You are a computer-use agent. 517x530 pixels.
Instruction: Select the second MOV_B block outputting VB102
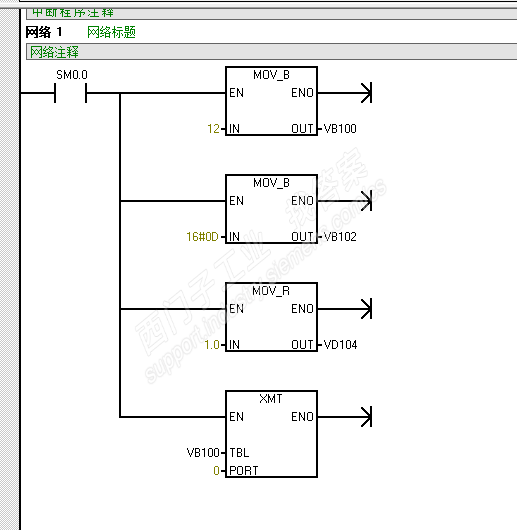(x=271, y=209)
